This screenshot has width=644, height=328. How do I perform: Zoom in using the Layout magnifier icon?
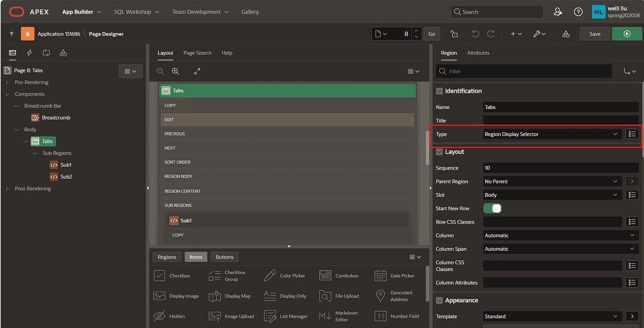(175, 71)
